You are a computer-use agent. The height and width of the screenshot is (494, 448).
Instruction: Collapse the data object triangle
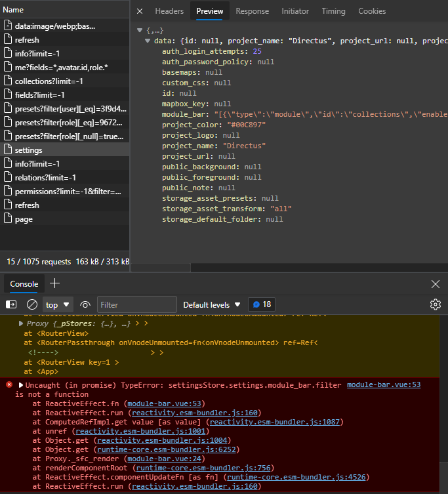147,41
